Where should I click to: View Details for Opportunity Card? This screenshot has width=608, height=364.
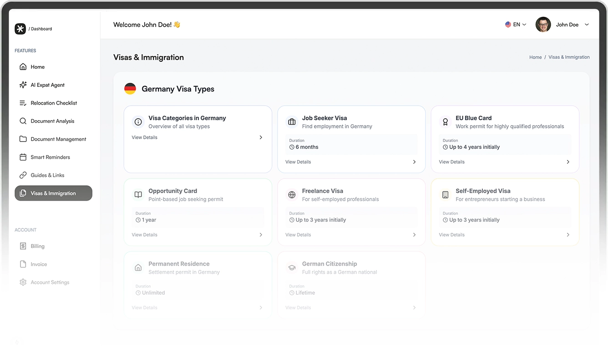[x=145, y=235]
